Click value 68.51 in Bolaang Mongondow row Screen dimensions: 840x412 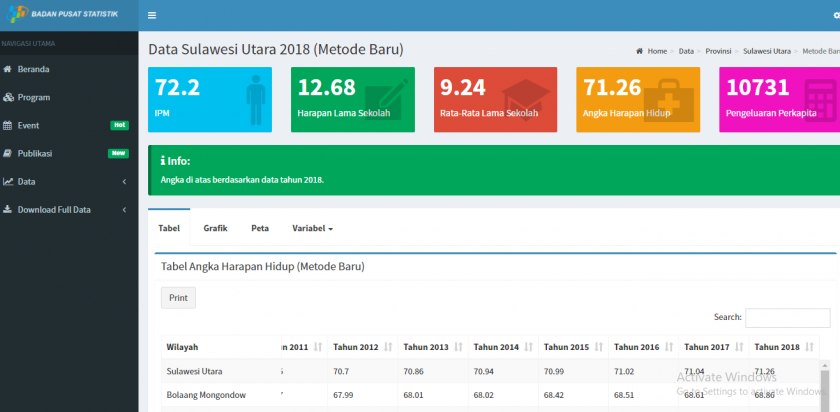coord(625,395)
